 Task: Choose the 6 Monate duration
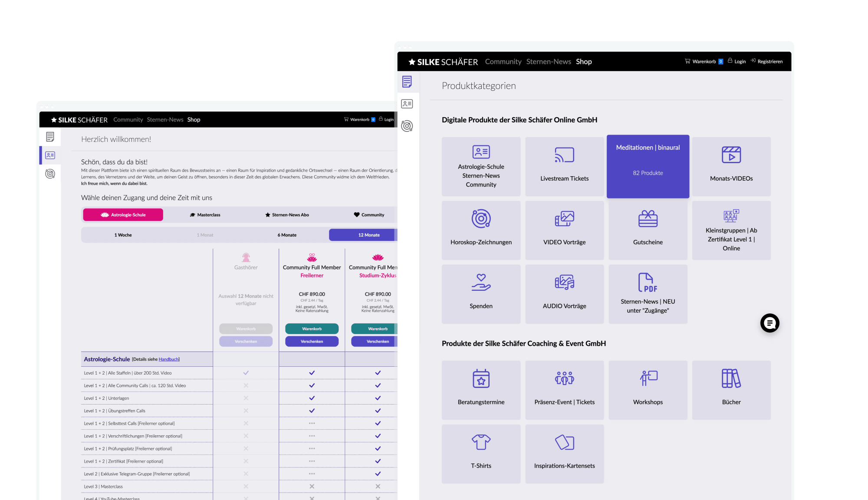pos(287,235)
